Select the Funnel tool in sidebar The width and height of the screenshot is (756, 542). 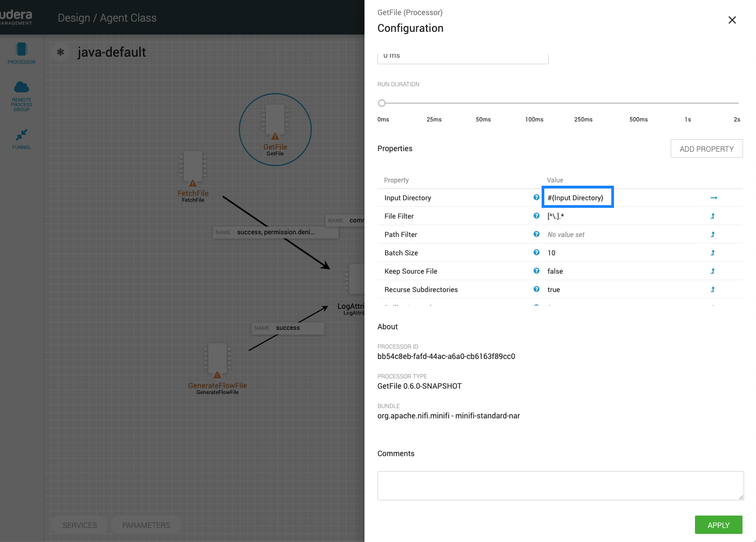22,139
